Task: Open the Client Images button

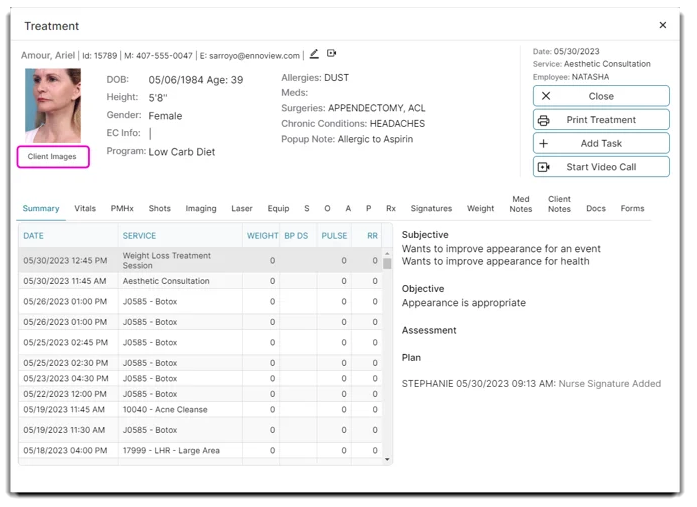Action: (52, 157)
